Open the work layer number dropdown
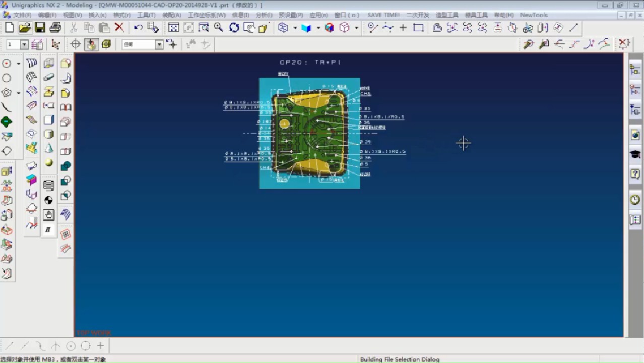The width and height of the screenshot is (644, 363). 24,45
